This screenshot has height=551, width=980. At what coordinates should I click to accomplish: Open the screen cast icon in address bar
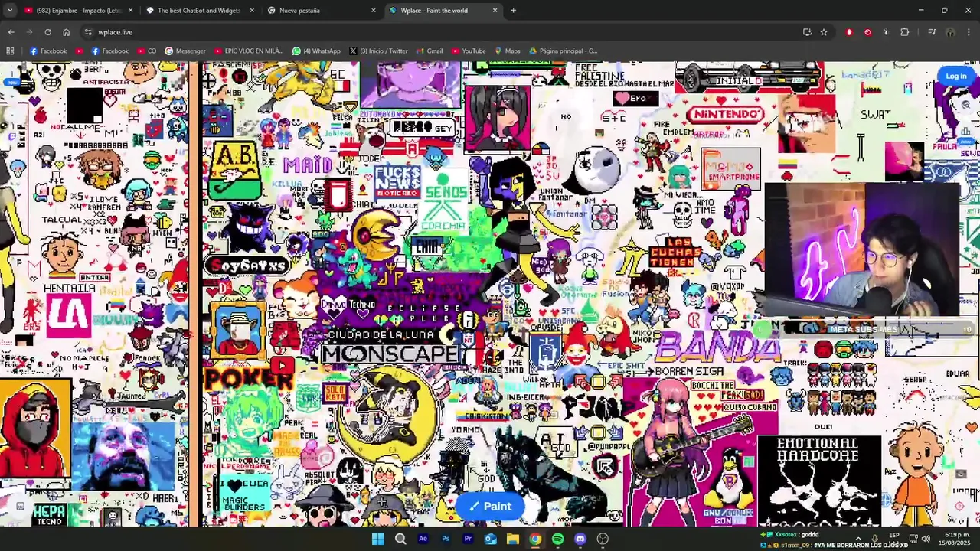807,32
